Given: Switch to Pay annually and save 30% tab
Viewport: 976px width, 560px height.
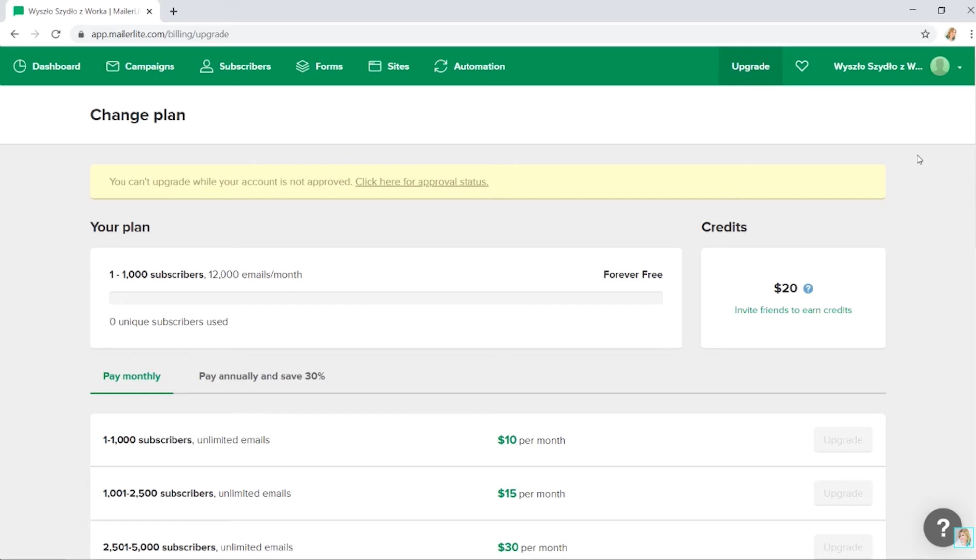Looking at the screenshot, I should coord(262,376).
